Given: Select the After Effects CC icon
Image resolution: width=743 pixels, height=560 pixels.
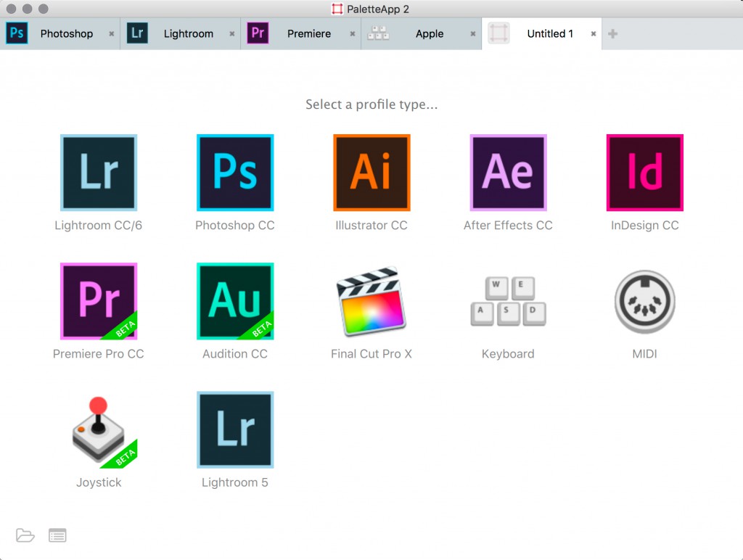Looking at the screenshot, I should [508, 173].
